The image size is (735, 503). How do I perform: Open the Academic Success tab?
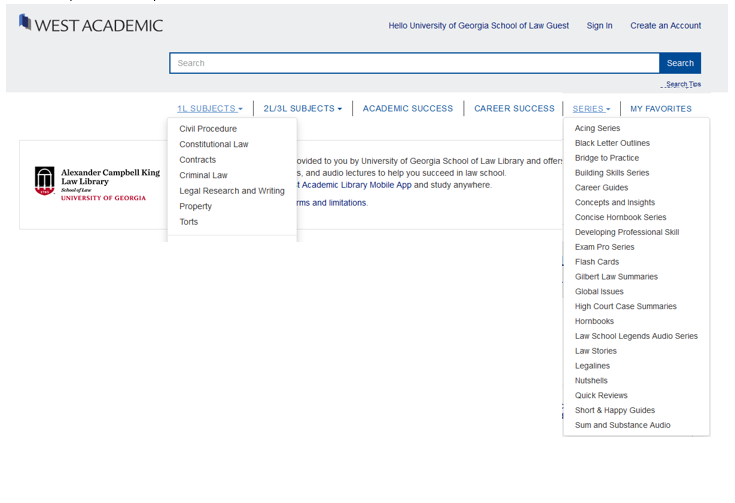pos(408,109)
